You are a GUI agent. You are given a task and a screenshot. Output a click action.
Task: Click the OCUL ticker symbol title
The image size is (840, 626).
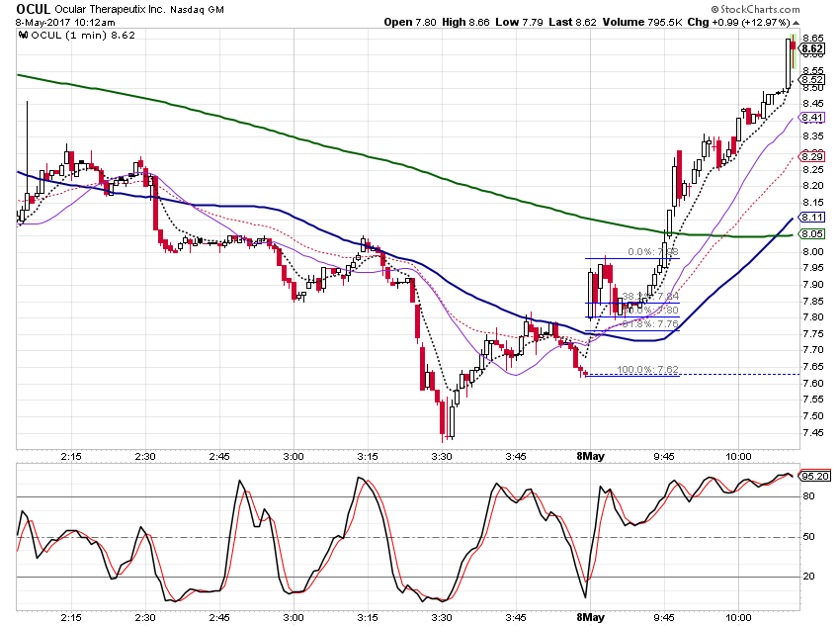[x=34, y=9]
